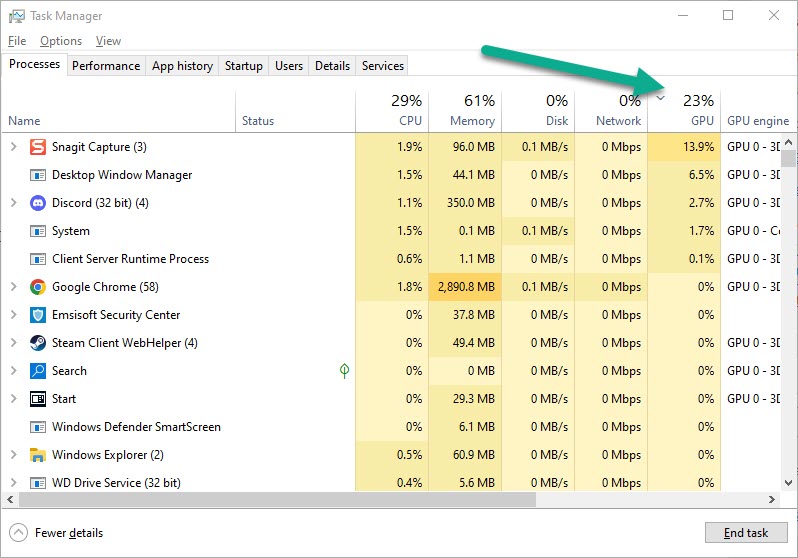Sort processes by Network column header
798x558 pixels.
pos(611,111)
